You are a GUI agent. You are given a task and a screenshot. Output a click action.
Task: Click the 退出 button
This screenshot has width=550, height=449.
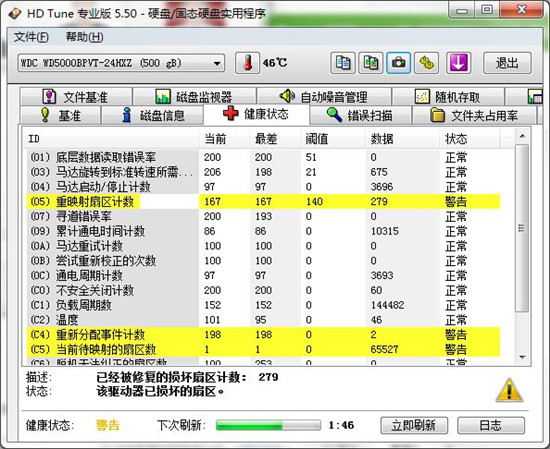point(507,63)
